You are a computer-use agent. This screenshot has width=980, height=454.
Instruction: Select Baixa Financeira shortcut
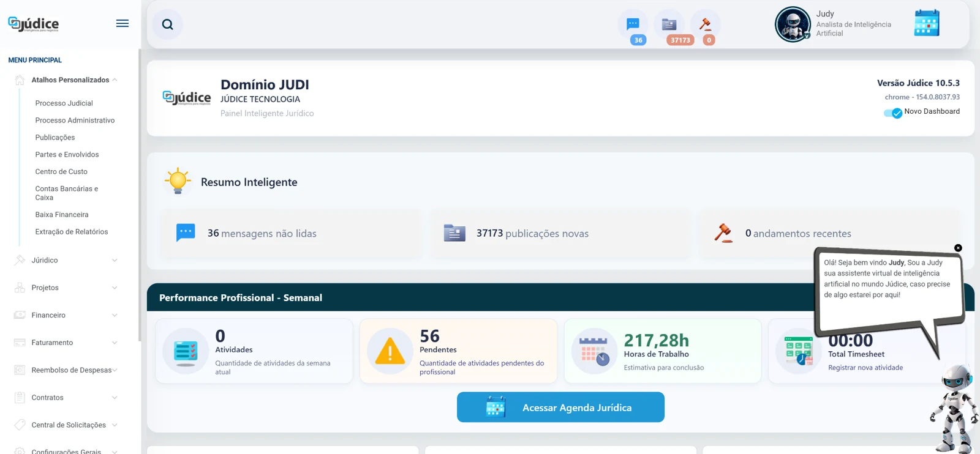tap(62, 215)
